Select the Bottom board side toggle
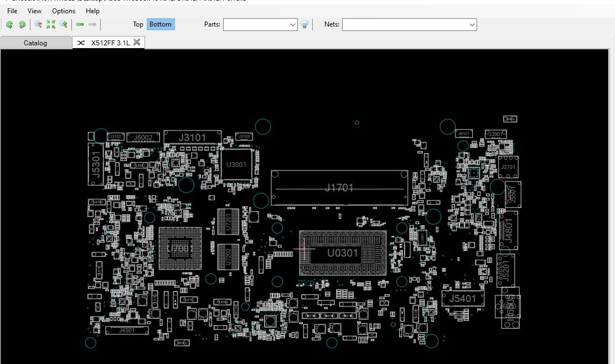This screenshot has width=615, height=364. 161,24
